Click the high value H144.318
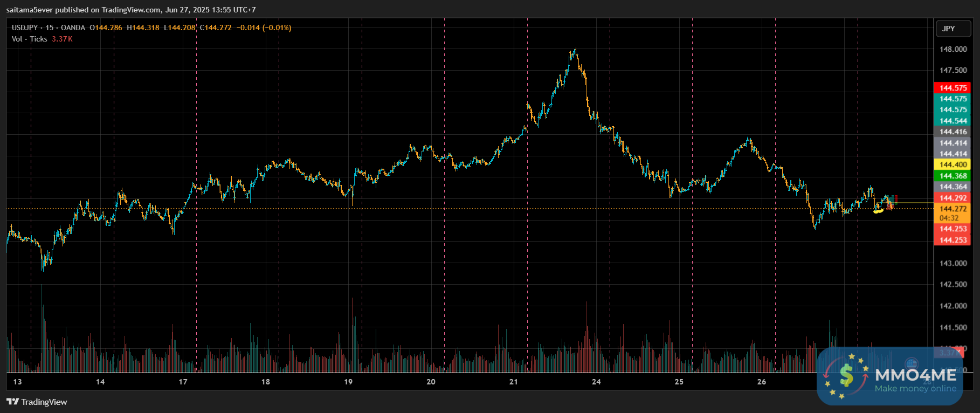The image size is (980, 413). tap(143, 27)
